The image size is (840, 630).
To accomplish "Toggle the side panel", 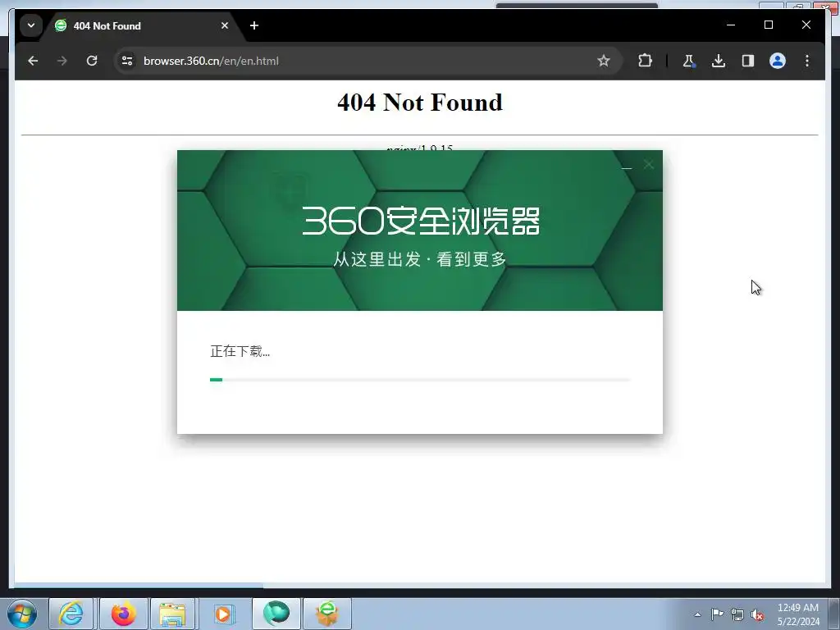I will pyautogui.click(x=748, y=61).
